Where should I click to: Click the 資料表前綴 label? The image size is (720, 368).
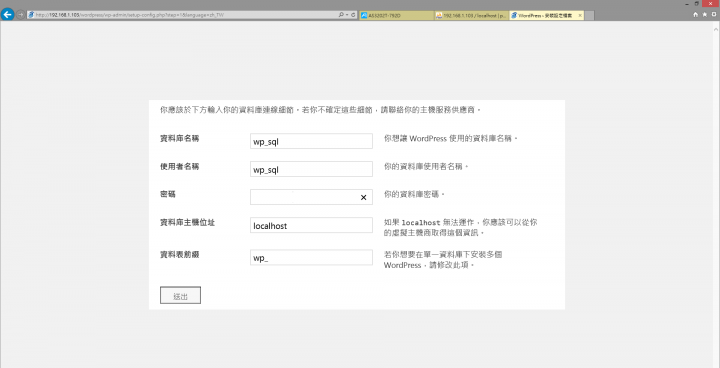pyautogui.click(x=180, y=254)
